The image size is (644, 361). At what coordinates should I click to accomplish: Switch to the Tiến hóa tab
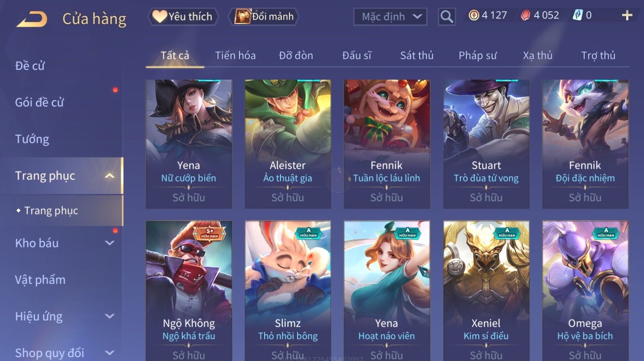tap(235, 56)
